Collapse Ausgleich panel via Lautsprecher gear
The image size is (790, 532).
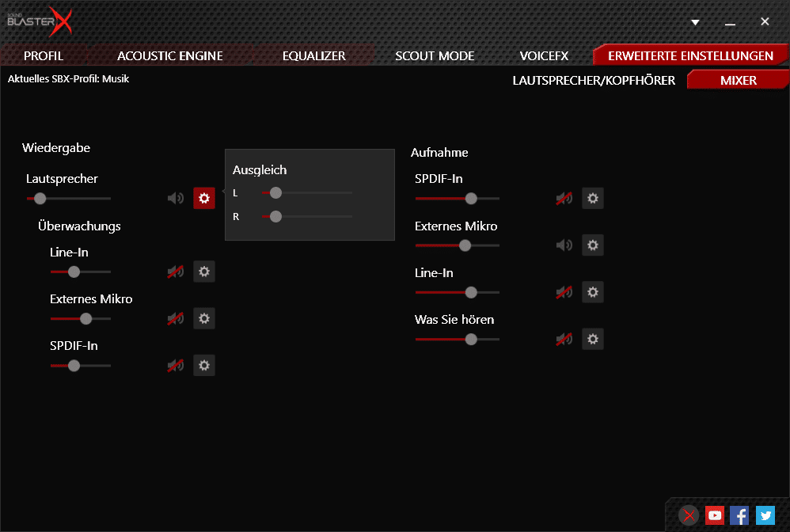[x=204, y=198]
